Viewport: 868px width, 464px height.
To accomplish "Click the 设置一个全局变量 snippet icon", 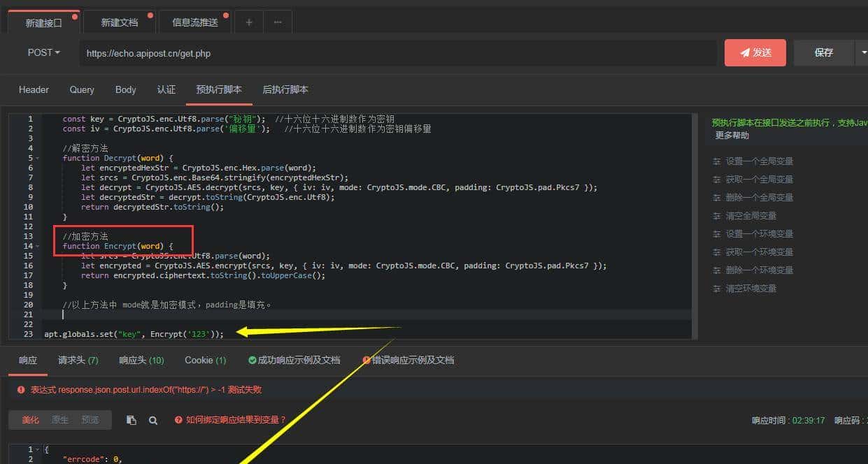I will [x=718, y=161].
